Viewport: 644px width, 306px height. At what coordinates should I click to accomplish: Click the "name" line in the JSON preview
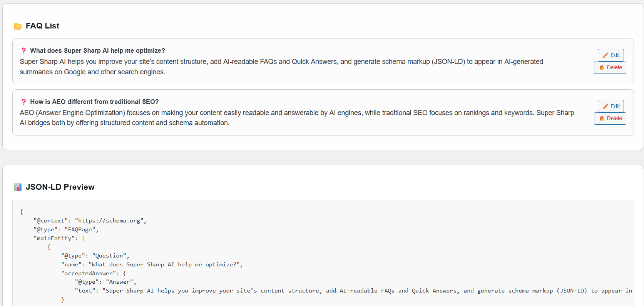click(152, 265)
